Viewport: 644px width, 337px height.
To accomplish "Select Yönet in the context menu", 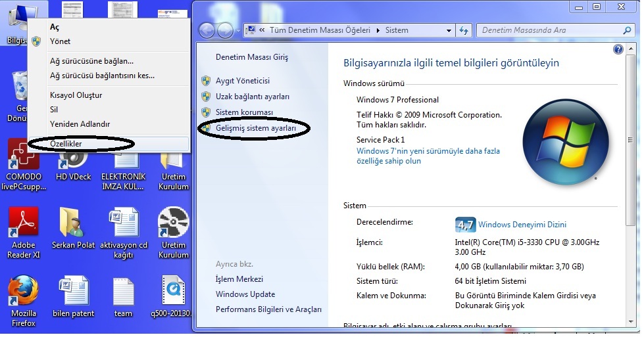I will tap(61, 41).
